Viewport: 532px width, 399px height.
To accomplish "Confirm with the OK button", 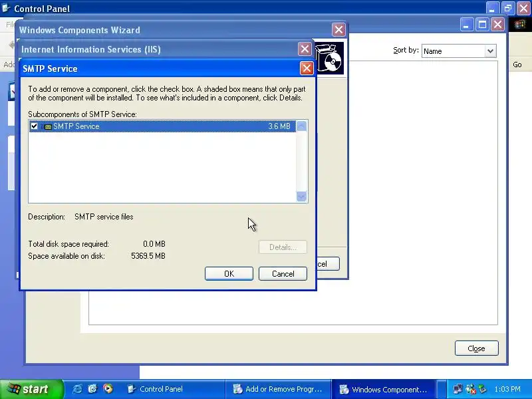I will (229, 274).
